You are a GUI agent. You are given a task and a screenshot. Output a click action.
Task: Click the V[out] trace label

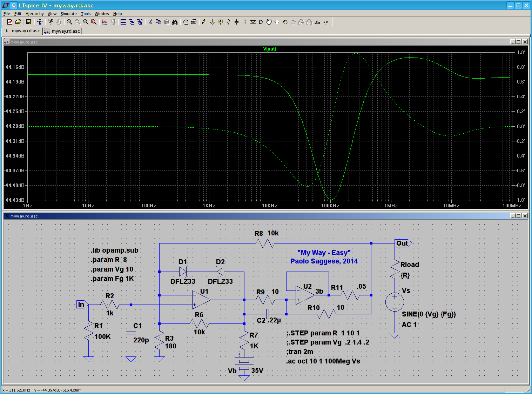pos(269,49)
